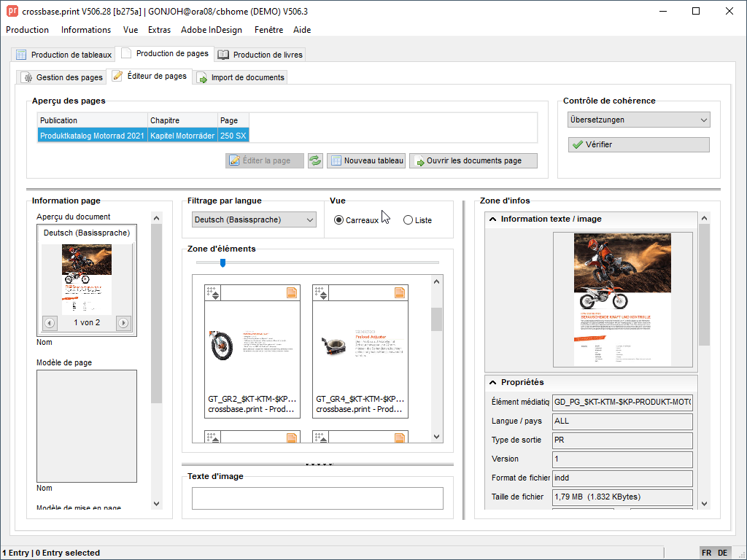Select the Liste view radio button
Viewport: 747px width, 560px height.
pos(408,220)
